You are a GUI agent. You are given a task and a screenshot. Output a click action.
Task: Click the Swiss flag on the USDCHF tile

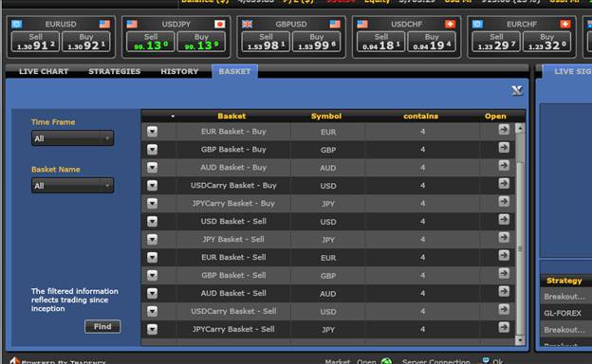point(450,24)
